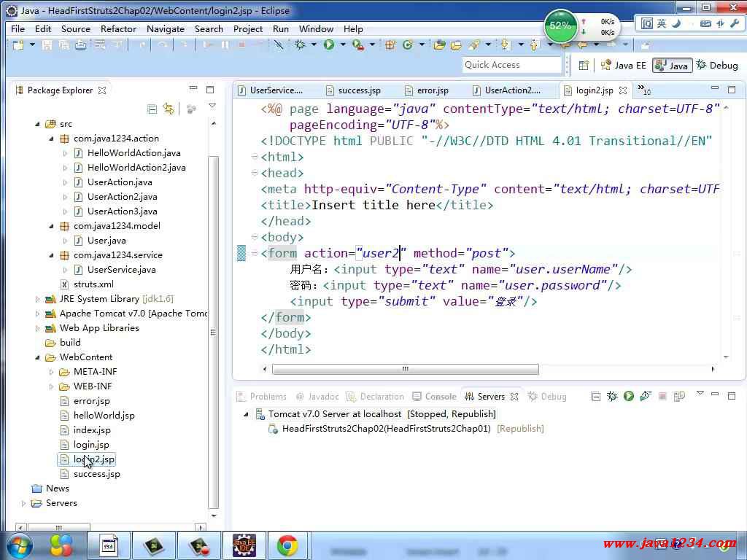The width and height of the screenshot is (747, 560).
Task: Open Package Explorer view menu triangle
Action: 212,106
